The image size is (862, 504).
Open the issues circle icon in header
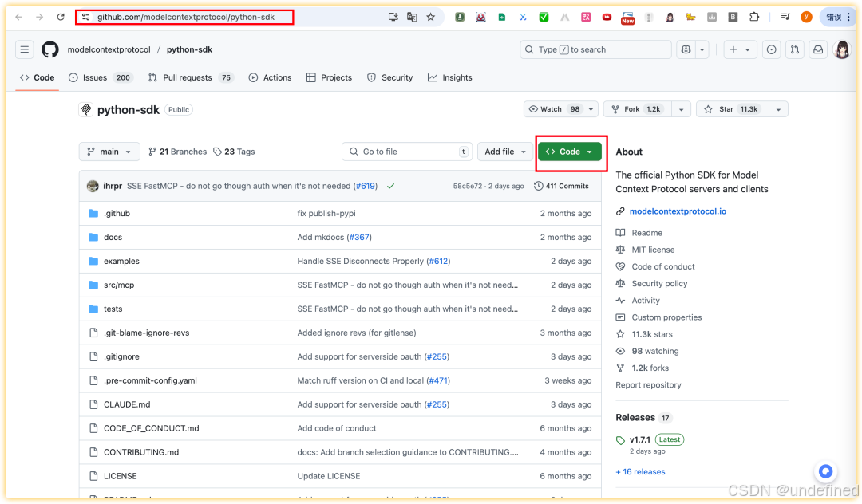[771, 49]
